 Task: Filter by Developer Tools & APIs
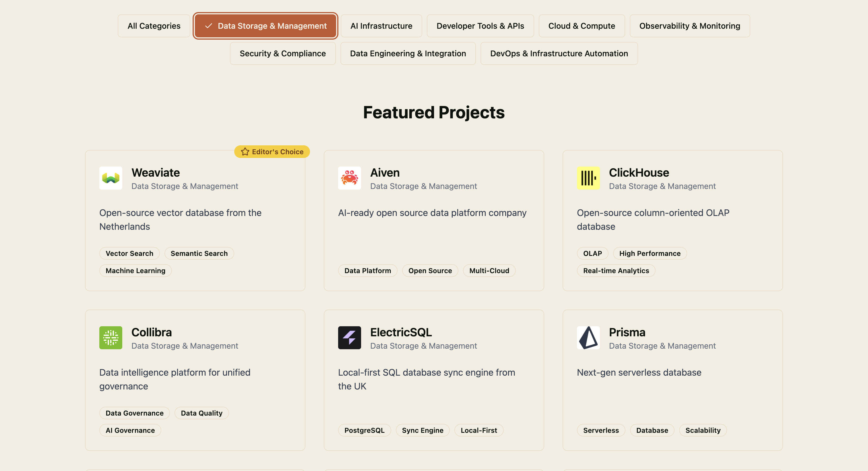pyautogui.click(x=480, y=26)
